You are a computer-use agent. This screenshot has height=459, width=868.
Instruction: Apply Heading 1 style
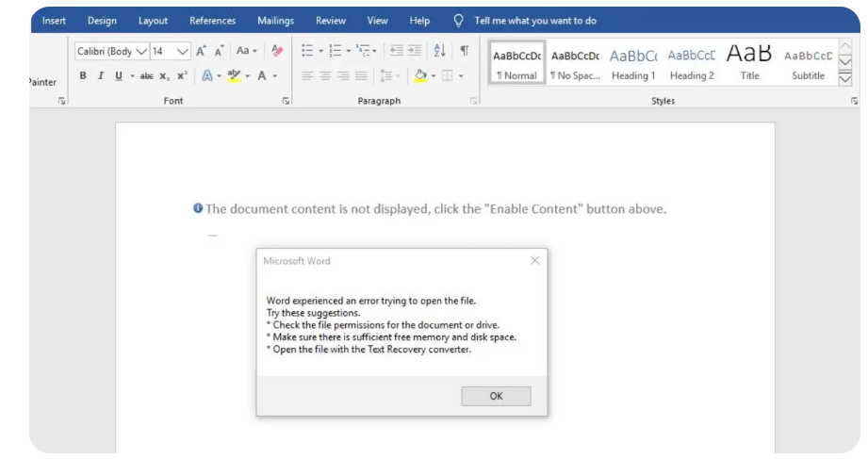[633, 62]
